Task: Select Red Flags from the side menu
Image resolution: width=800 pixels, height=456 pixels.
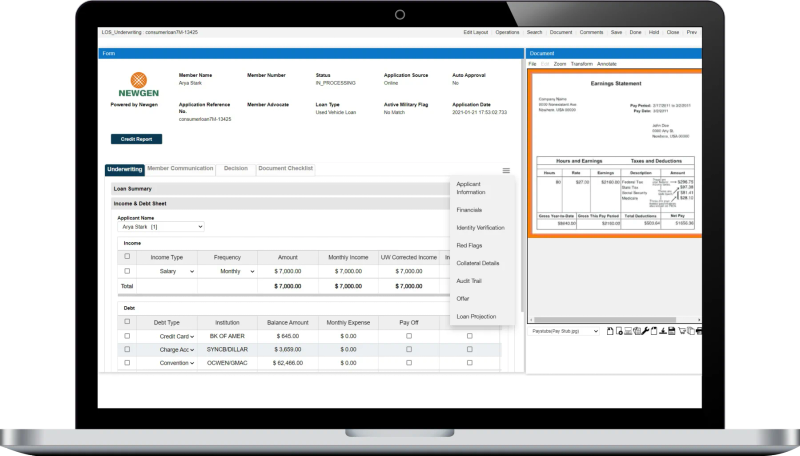Action: pos(469,245)
